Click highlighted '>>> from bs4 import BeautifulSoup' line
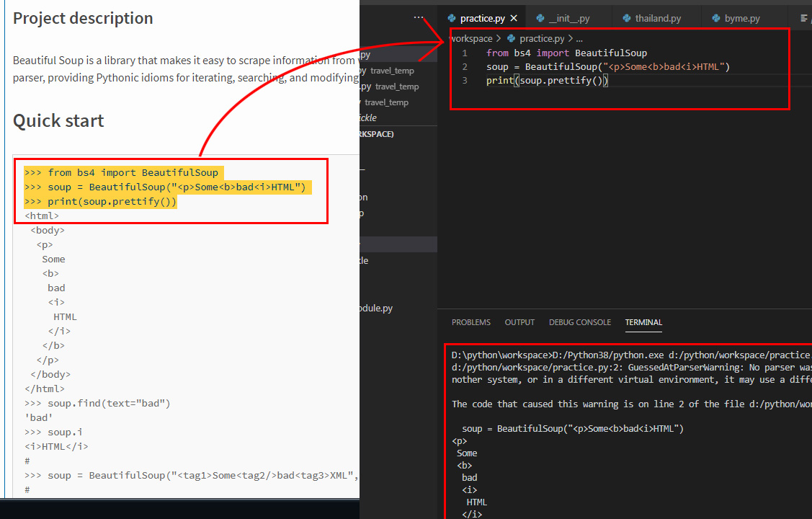 124,172
